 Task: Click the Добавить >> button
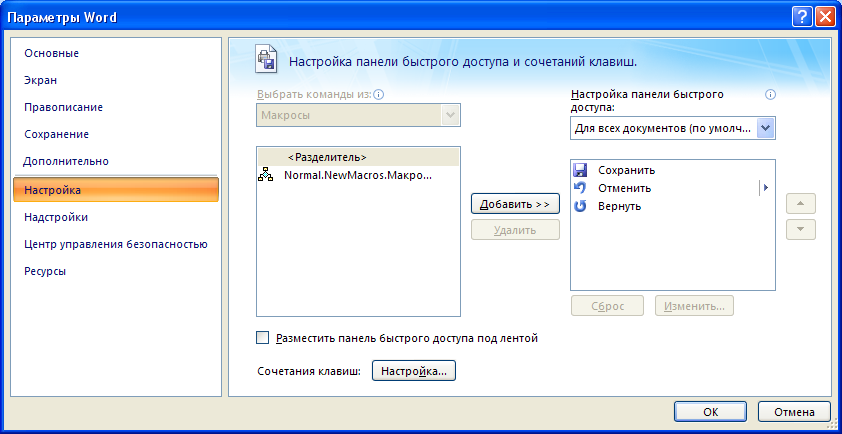coord(515,204)
